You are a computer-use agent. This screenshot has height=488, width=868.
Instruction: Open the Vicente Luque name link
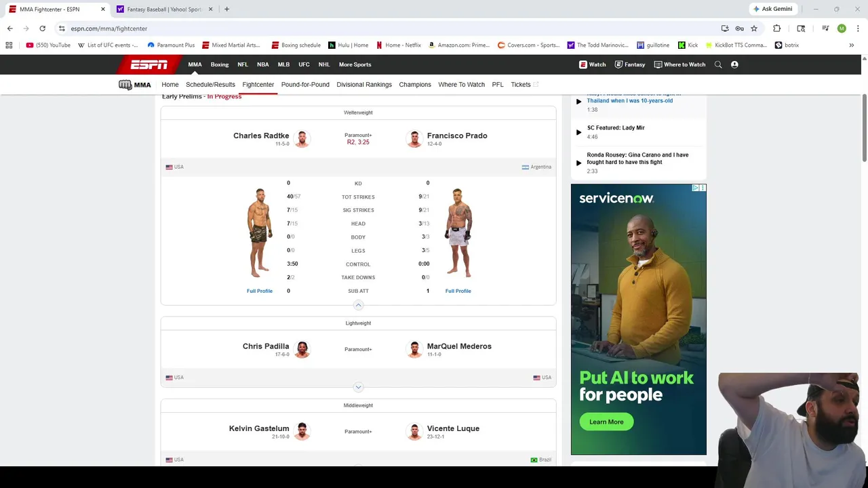tap(453, 428)
